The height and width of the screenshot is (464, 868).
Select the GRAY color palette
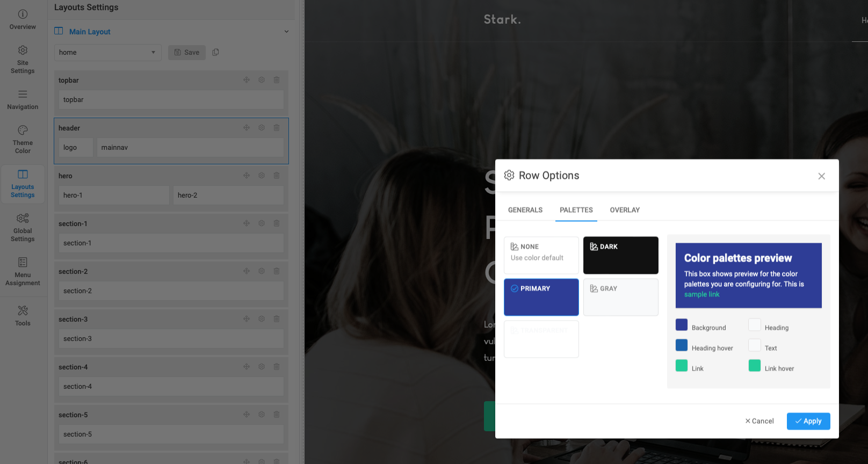point(621,297)
